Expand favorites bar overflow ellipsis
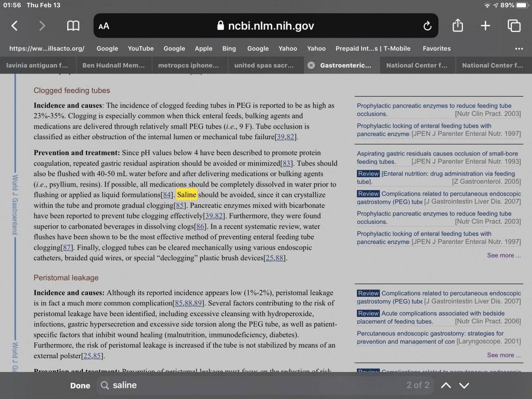The width and height of the screenshot is (532, 399). pos(519,48)
